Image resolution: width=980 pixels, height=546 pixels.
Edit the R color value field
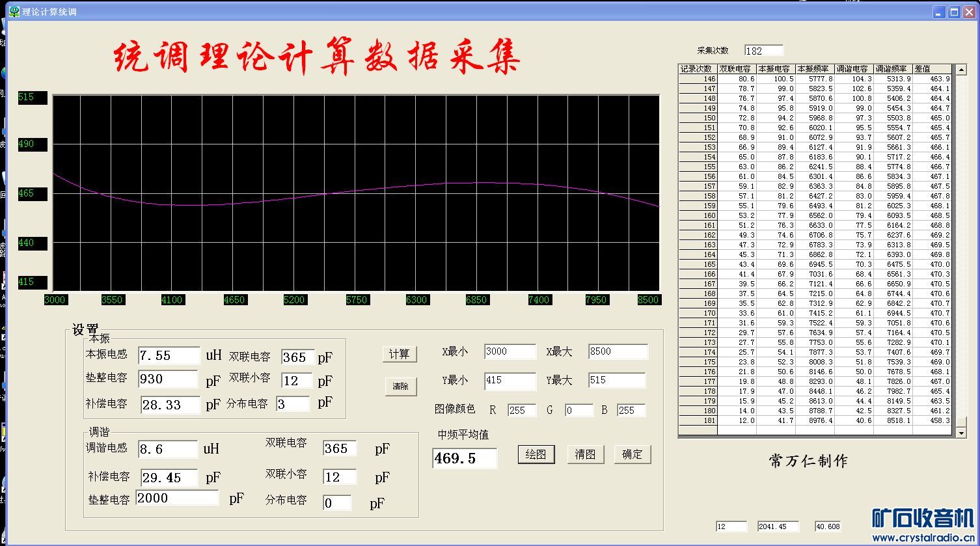point(521,411)
